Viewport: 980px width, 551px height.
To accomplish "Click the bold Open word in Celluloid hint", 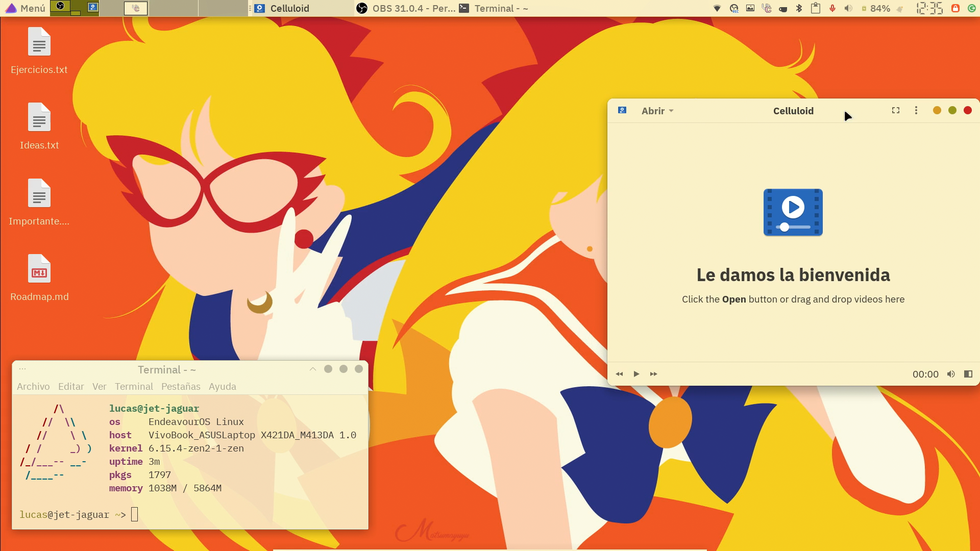I will 734,299.
